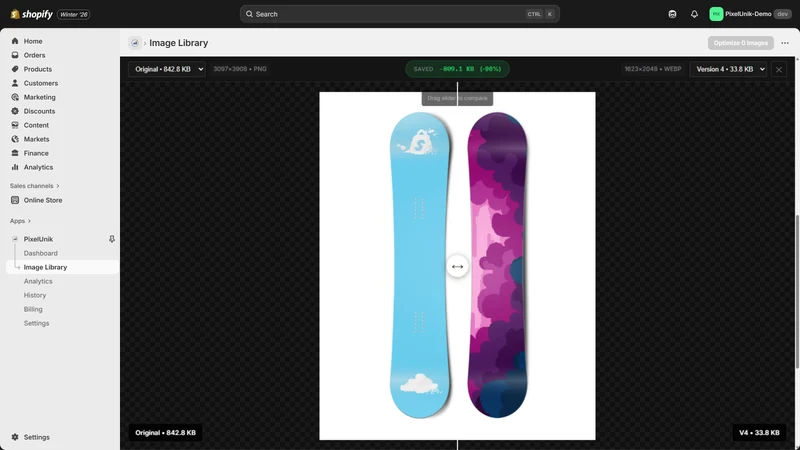Close the image comparison viewer

coord(779,69)
